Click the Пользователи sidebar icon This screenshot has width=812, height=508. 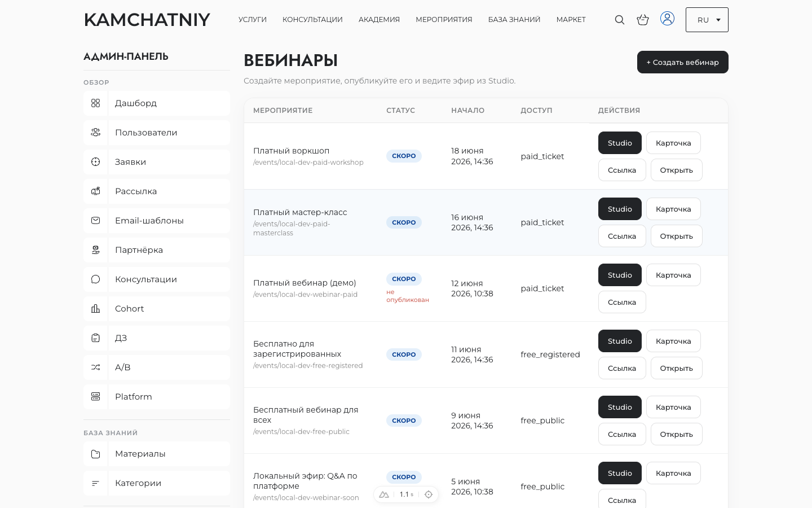(x=95, y=133)
